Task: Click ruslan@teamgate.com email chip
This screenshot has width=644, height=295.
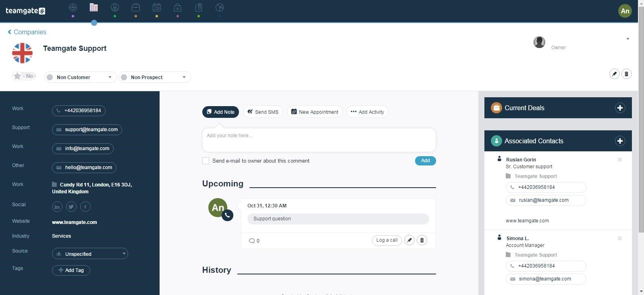Action: [546, 200]
